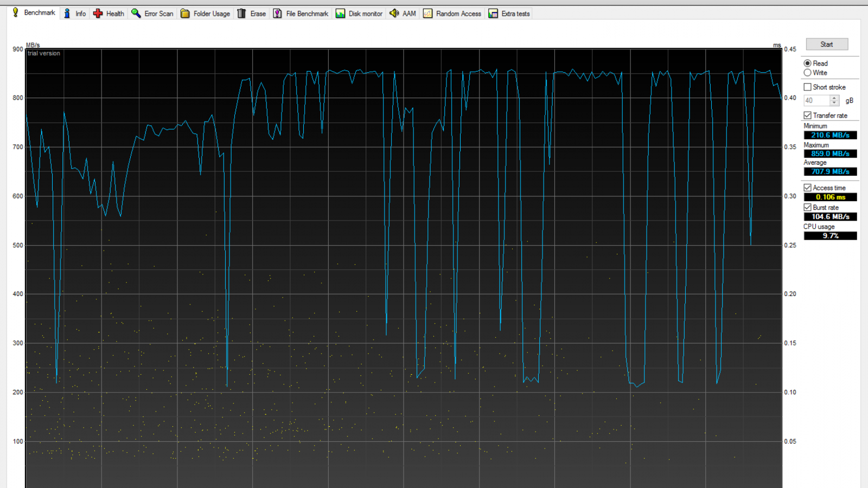868x488 pixels.
Task: Select the Error Scan magnifier icon
Action: click(136, 14)
